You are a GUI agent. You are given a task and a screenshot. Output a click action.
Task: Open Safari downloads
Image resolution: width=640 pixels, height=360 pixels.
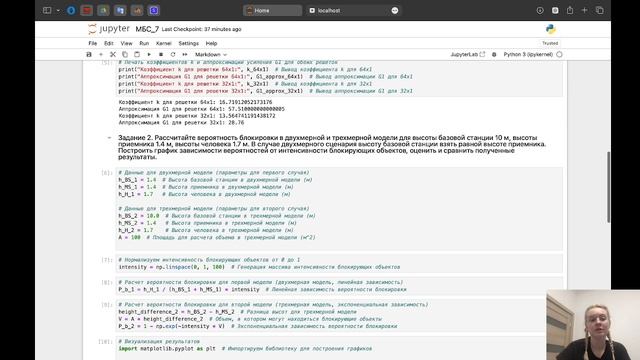[x=540, y=11]
